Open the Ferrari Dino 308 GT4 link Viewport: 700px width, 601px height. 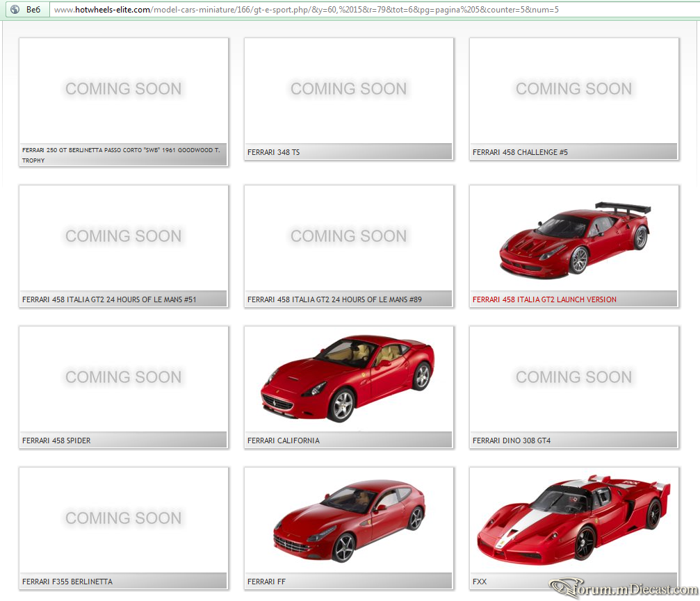pos(511,441)
